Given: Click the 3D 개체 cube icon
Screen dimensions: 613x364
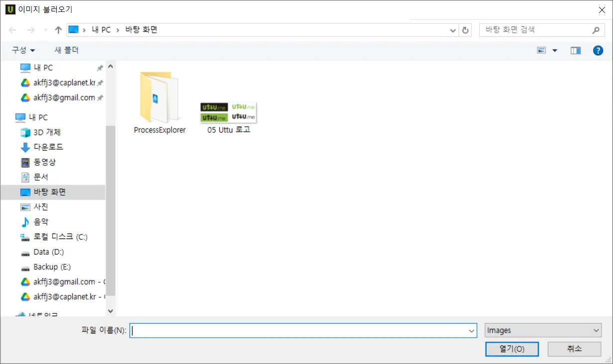Looking at the screenshot, I should (25, 132).
